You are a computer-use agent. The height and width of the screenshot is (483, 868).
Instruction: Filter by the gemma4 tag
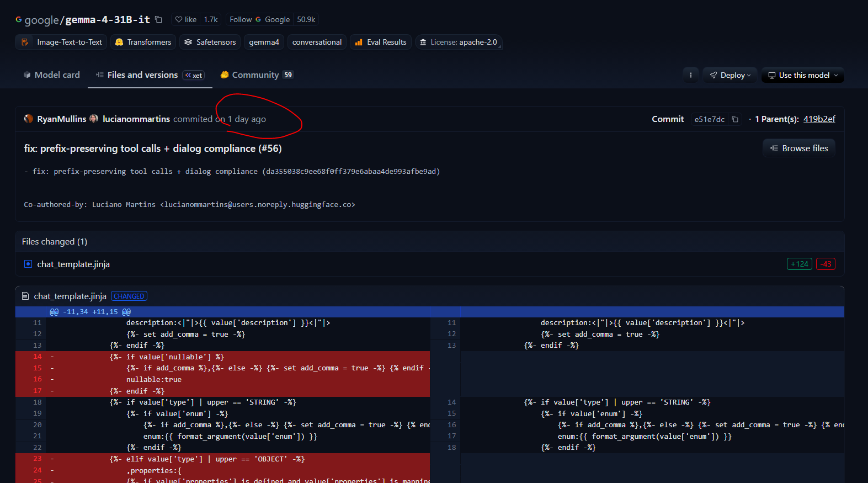pyautogui.click(x=264, y=42)
